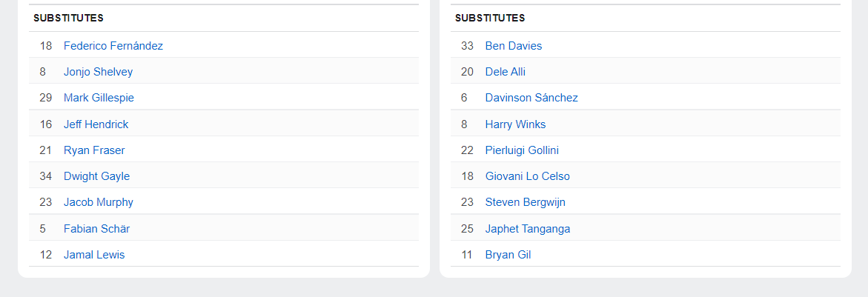Open Pierluigi Gollini's page
868x297 pixels.
[522, 150]
